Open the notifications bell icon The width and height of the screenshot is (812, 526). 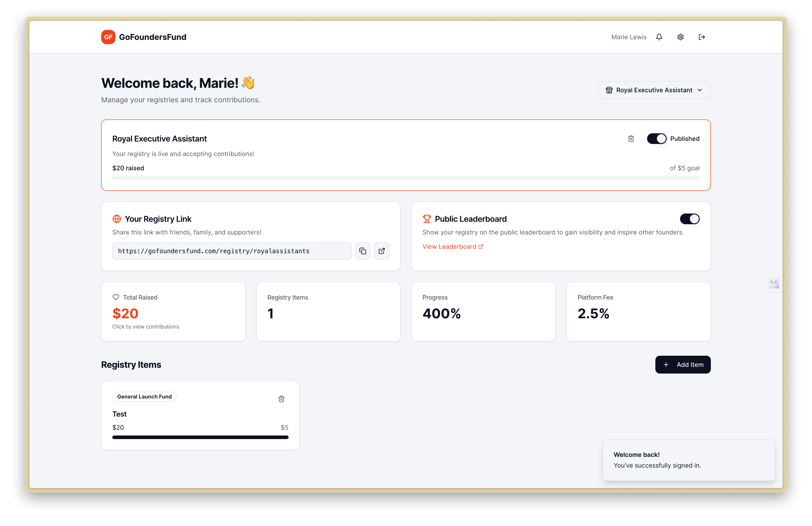pos(659,37)
